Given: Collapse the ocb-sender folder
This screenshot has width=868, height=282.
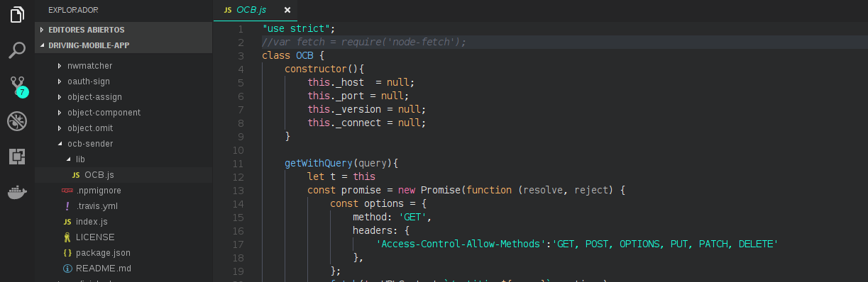Looking at the screenshot, I should pos(60,144).
